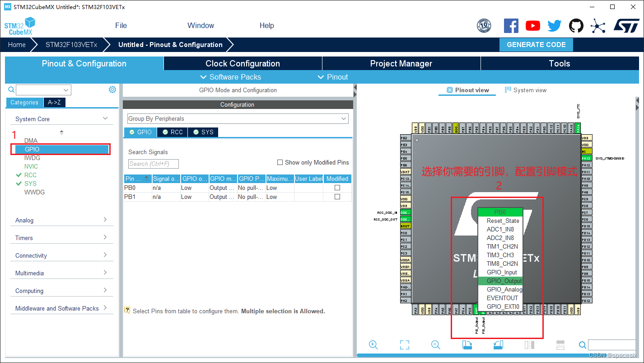Image resolution: width=644 pixels, height=363 pixels.
Task: Open the File menu
Action: click(121, 25)
